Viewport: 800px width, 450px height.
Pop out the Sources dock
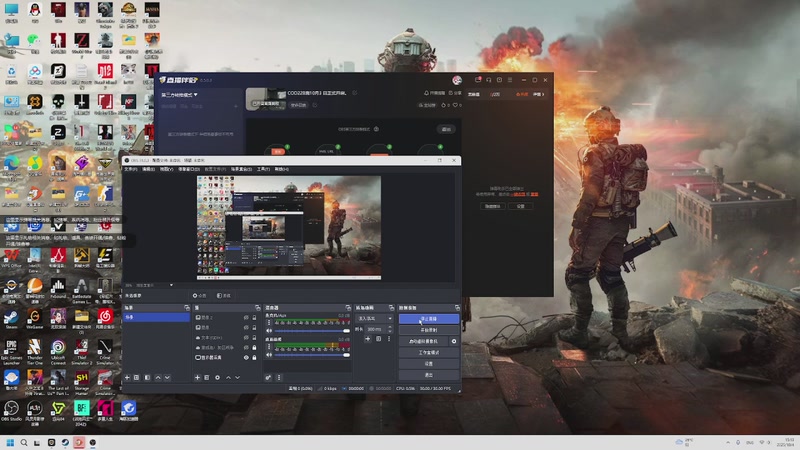[257, 308]
